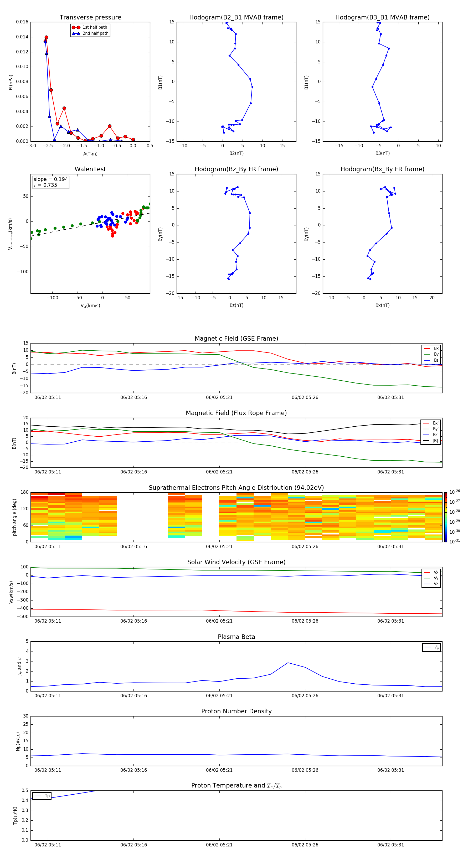Click the "Transverse pressure" plot title
The height and width of the screenshot is (868, 473).
point(90,18)
